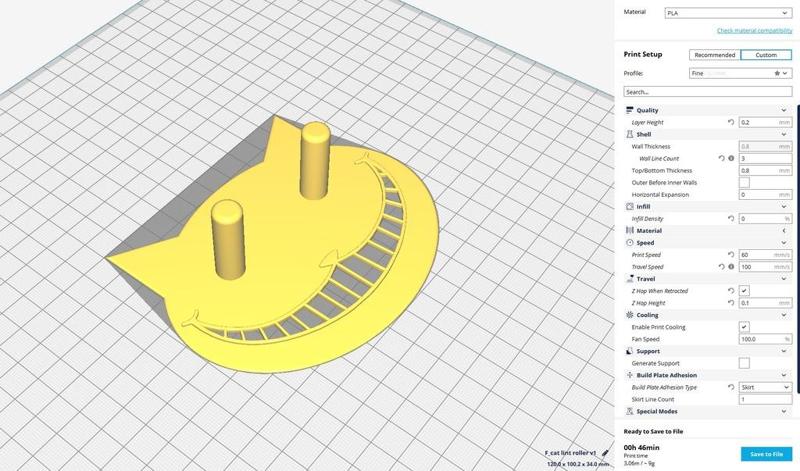Reset Infill Density value

731,218
